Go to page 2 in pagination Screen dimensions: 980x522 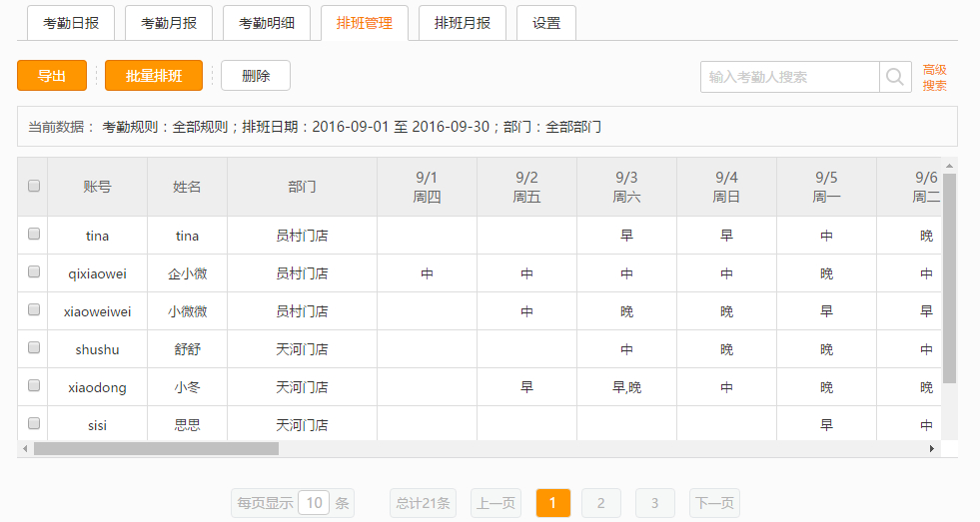tap(600, 503)
